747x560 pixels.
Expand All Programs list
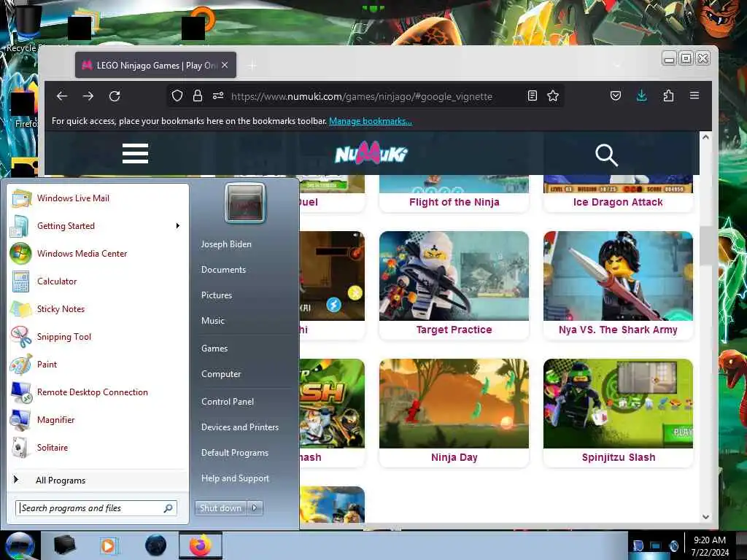pos(98,480)
